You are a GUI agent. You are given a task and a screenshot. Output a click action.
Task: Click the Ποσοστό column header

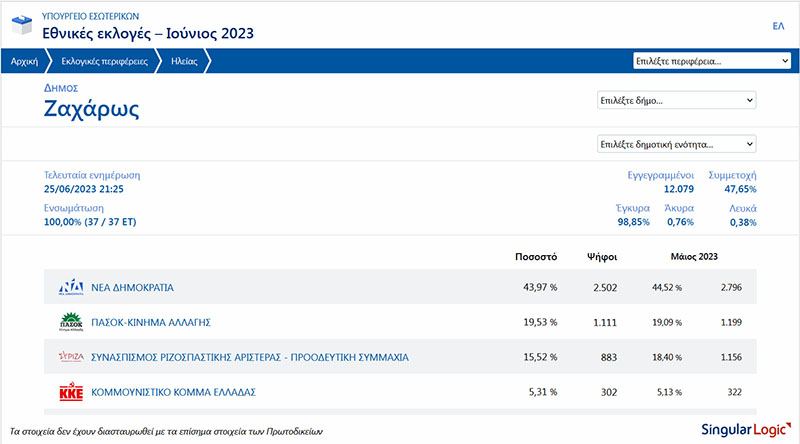tap(535, 256)
